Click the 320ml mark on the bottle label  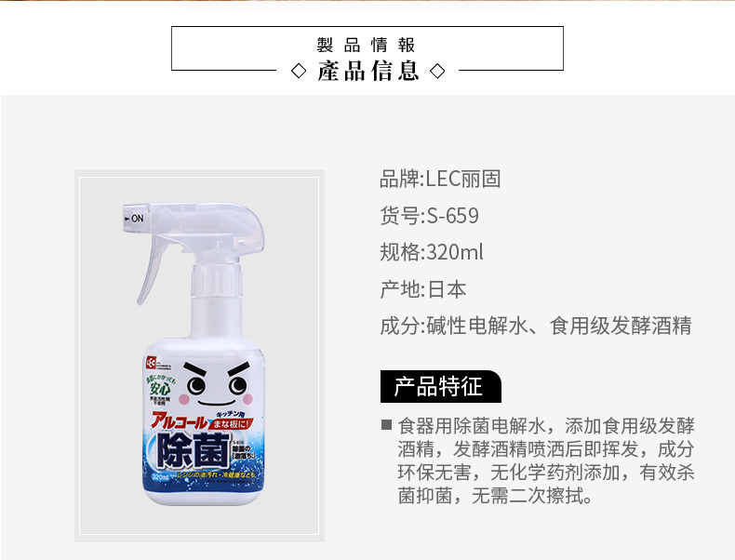160,477
